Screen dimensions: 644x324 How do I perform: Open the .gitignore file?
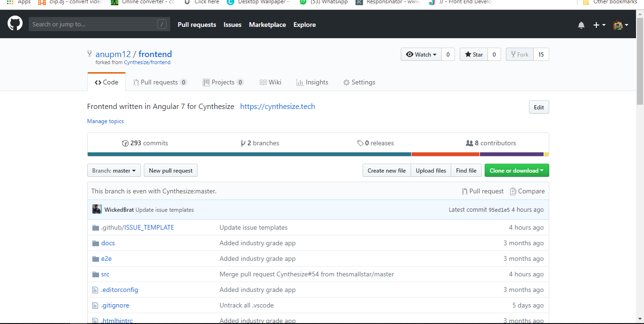coord(115,305)
